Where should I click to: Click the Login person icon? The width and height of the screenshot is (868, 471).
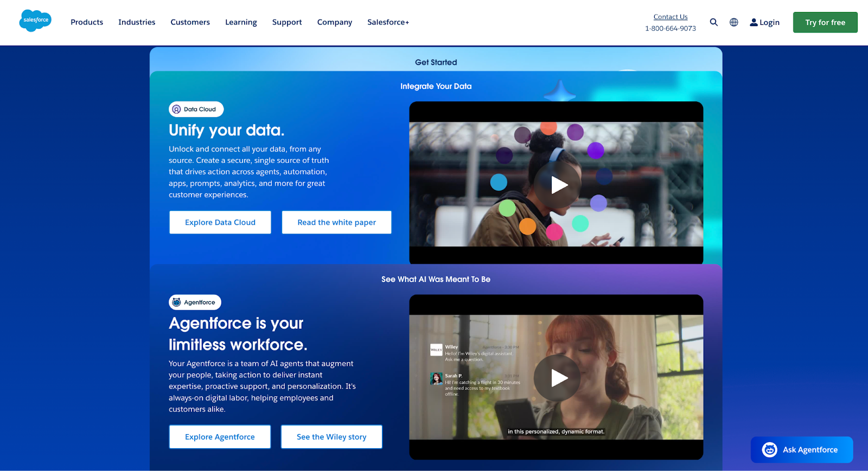click(754, 22)
